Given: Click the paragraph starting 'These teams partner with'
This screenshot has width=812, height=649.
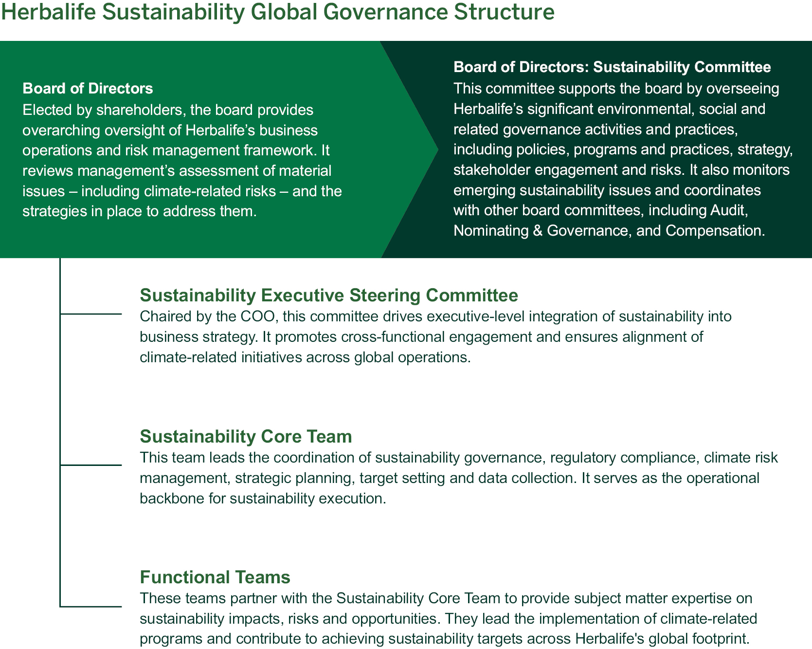Looking at the screenshot, I should tap(448, 618).
